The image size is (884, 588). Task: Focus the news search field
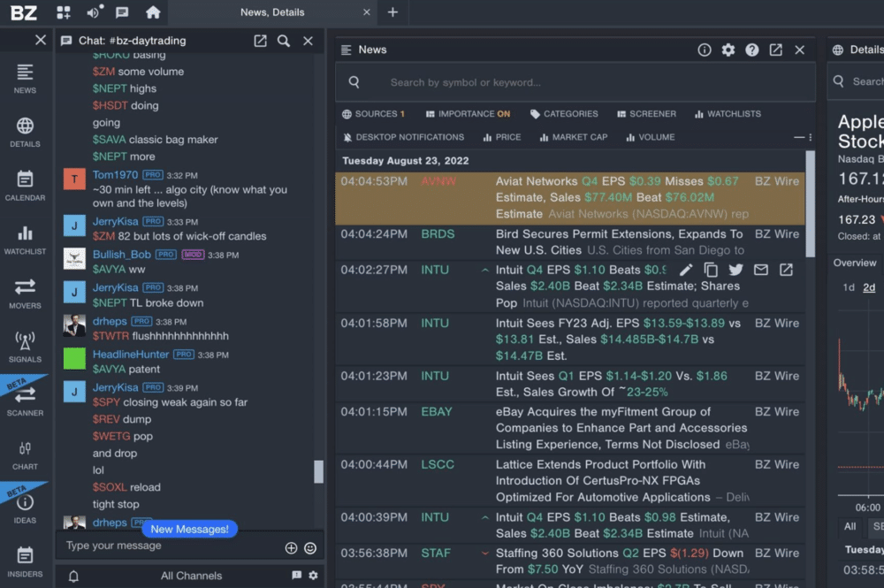[x=575, y=83]
